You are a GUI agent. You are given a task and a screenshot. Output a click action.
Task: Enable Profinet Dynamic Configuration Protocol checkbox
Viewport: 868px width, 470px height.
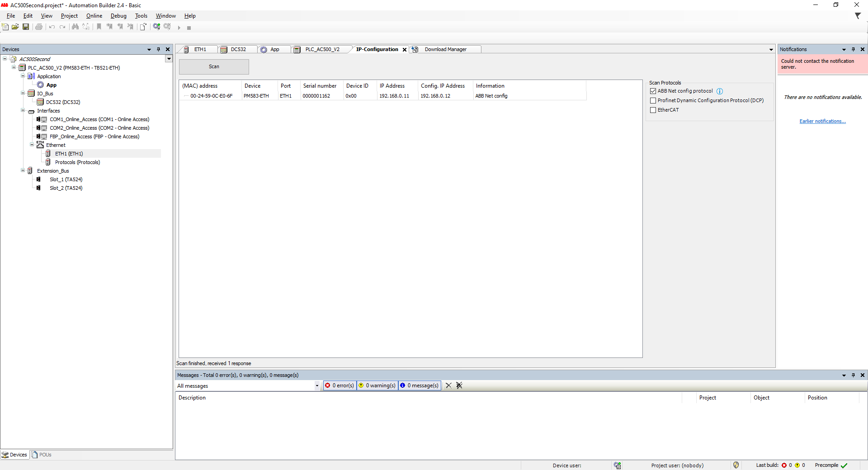click(x=653, y=101)
